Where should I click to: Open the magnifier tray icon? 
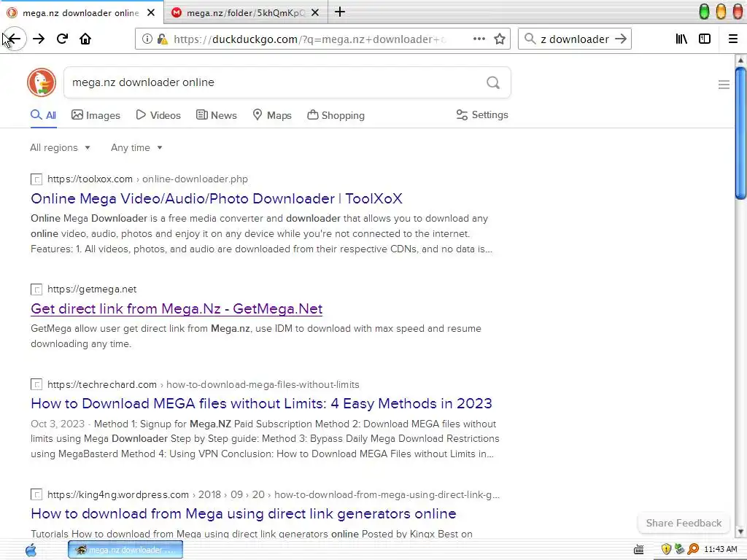(693, 550)
